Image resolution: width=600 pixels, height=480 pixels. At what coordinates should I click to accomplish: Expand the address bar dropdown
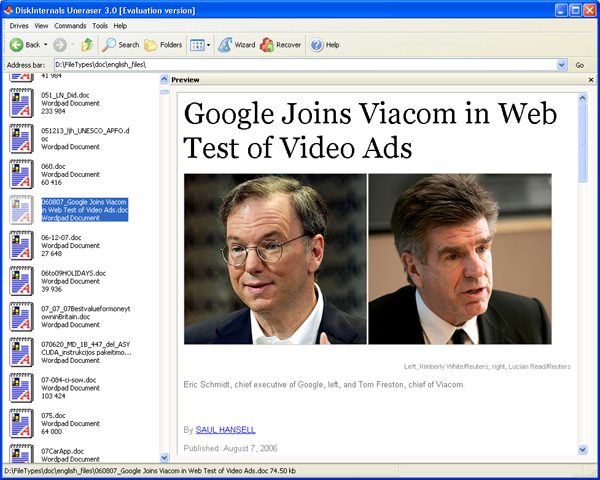pos(561,65)
